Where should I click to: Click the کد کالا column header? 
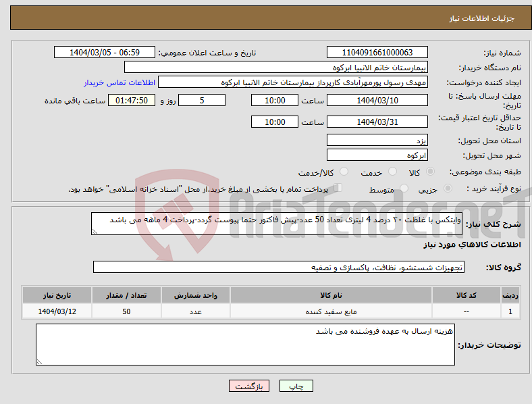tap(467, 295)
